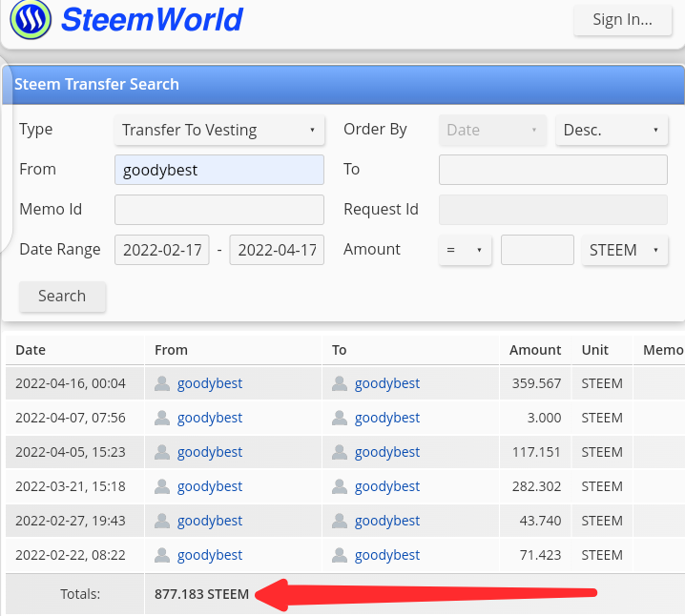
Task: Click the Sign In button
Action: pyautogui.click(x=623, y=20)
